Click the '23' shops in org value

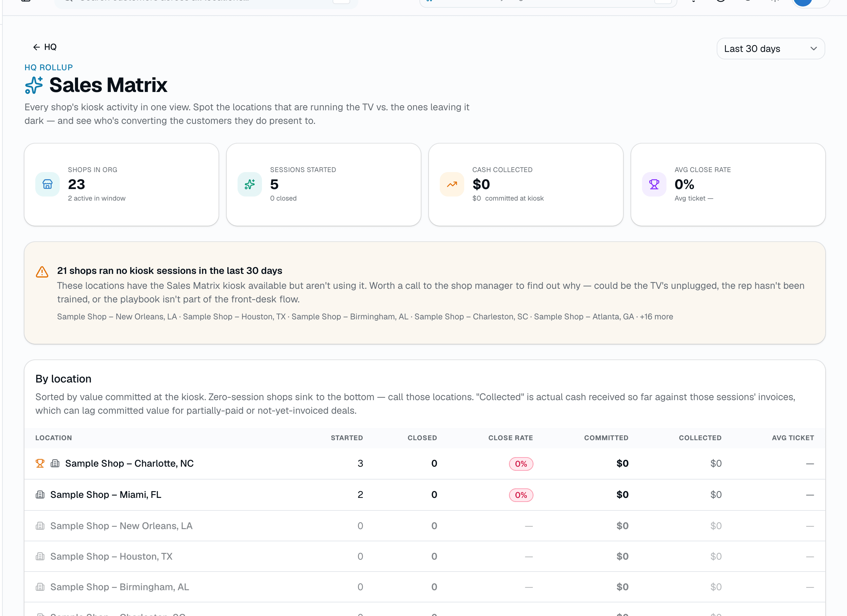(77, 184)
